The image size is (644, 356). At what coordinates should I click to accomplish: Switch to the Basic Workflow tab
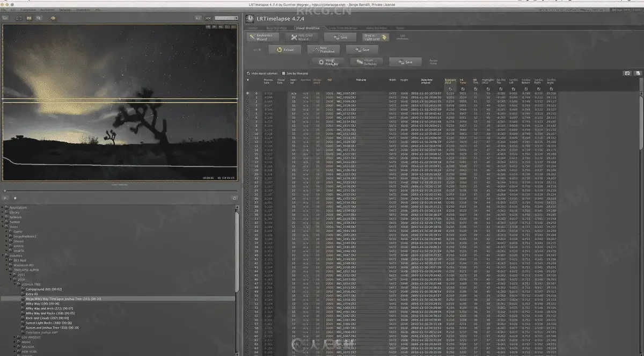coord(277,27)
